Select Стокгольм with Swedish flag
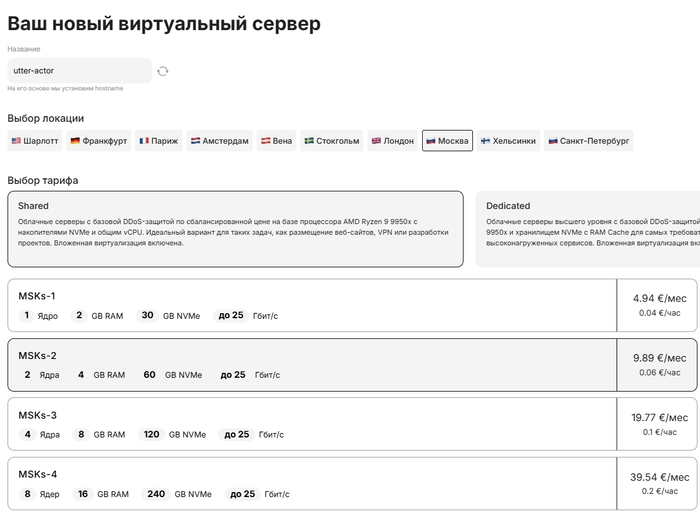Screen dimensions: 700x514 (x=332, y=141)
